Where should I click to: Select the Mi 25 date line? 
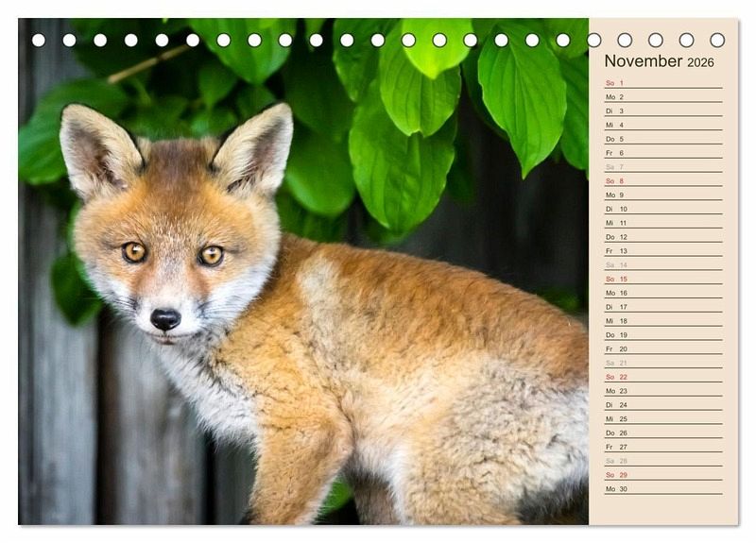[x=662, y=419]
